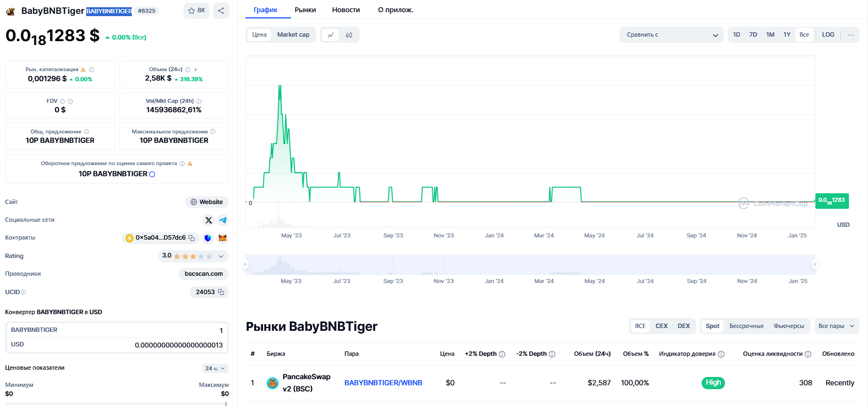The width and height of the screenshot is (868, 407).
Task: Click the High confidence badge
Action: pyautogui.click(x=713, y=383)
